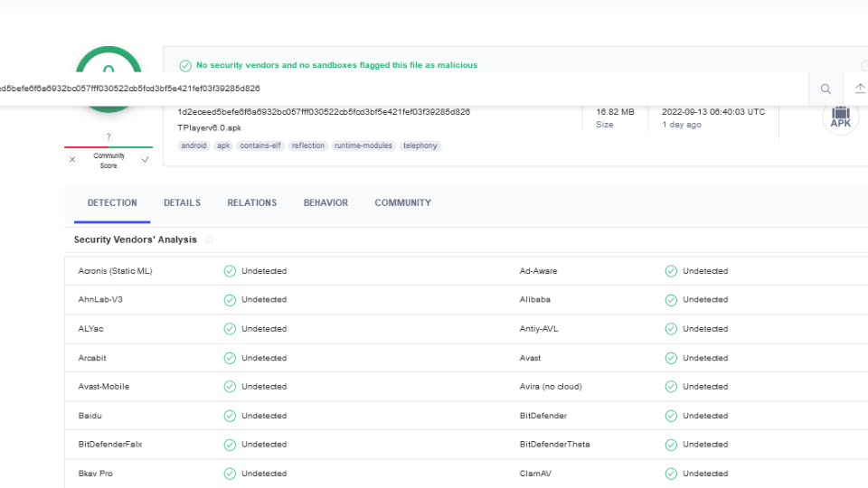Click the reflection tag
Screen dimensions: 868x488
pyautogui.click(x=307, y=145)
